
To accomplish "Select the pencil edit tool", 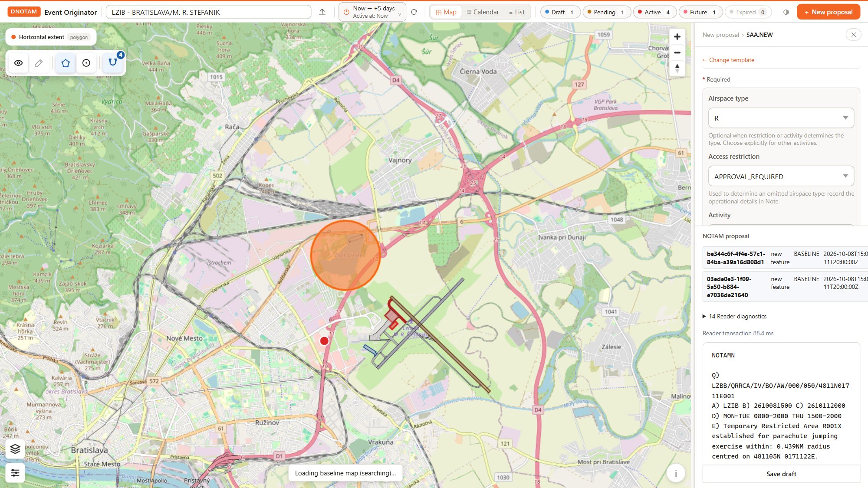I will (39, 63).
